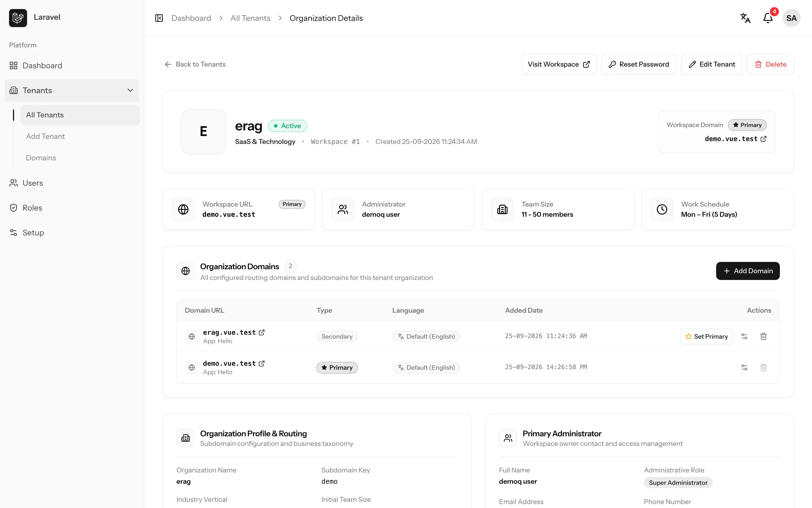Open demo.vue.test external link icon in table
The width and height of the screenshot is (812, 508).
[x=262, y=364]
